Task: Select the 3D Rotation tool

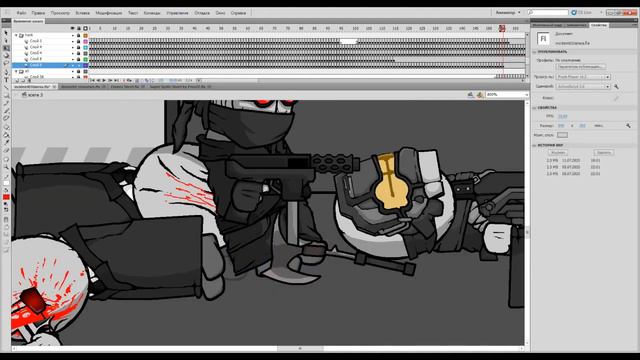Action: coord(6,56)
